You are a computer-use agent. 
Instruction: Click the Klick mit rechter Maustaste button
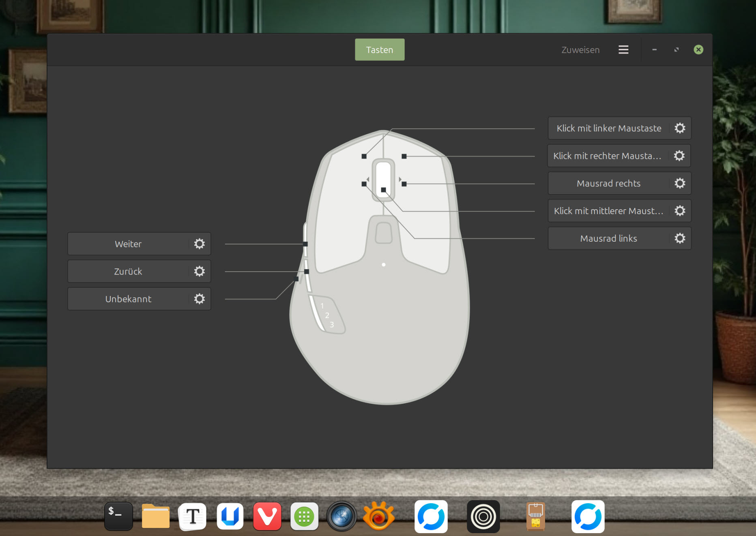[608, 156]
